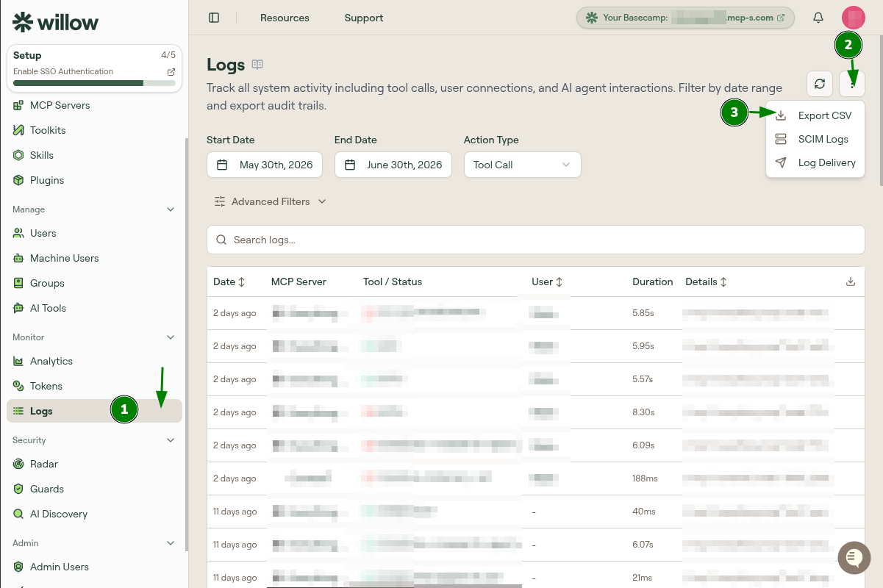
Task: Click the 8.30s duration cell
Action: 643,412
